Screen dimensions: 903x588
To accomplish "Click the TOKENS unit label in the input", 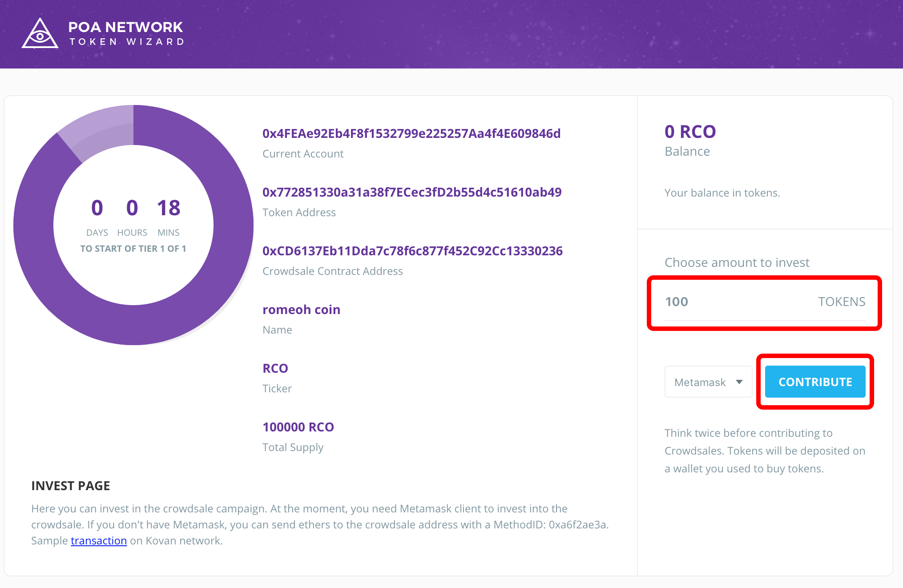I will point(841,302).
